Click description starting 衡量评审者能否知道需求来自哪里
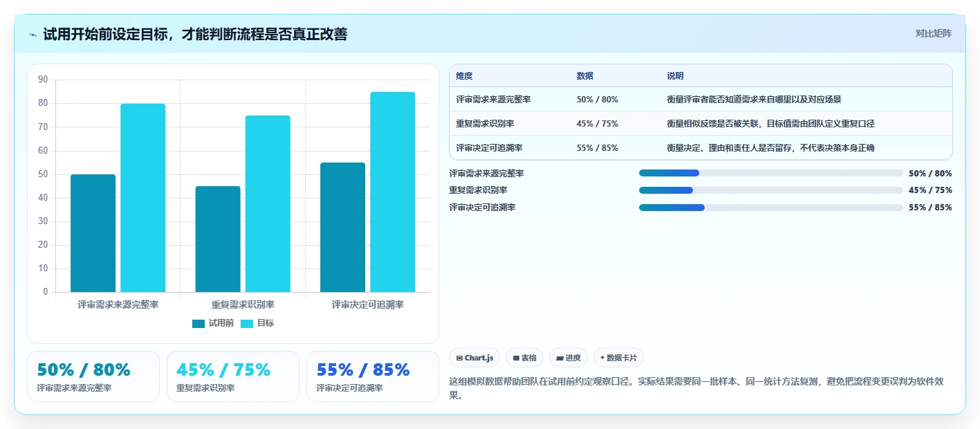Viewport: 980px width, 429px height. click(754, 99)
